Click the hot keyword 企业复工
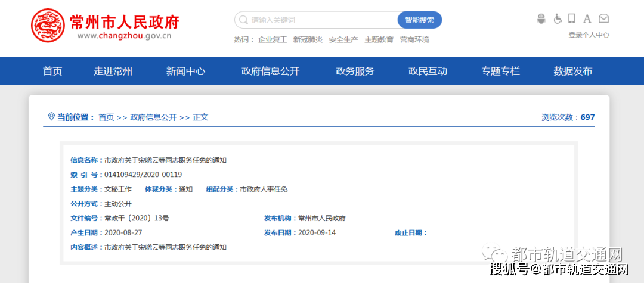 [x=273, y=40]
